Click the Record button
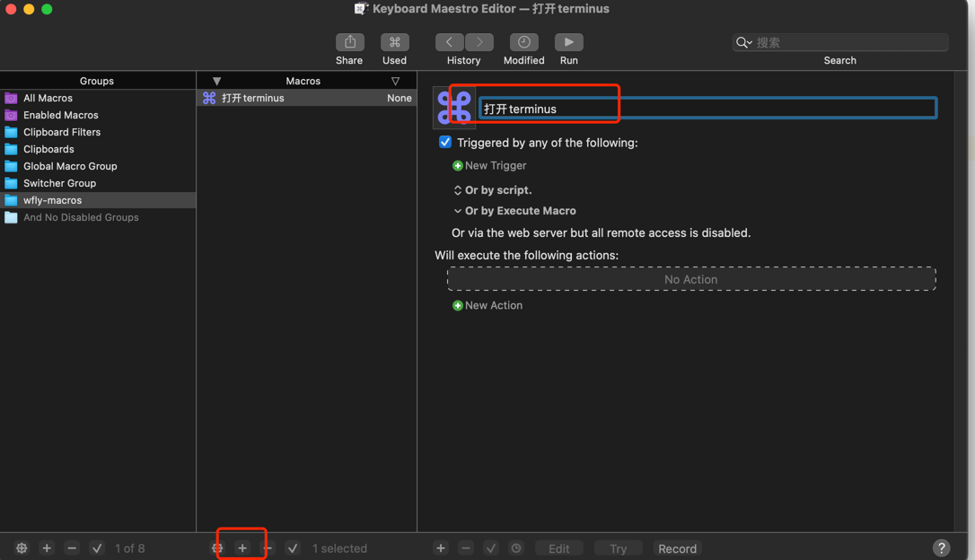 [x=677, y=548]
